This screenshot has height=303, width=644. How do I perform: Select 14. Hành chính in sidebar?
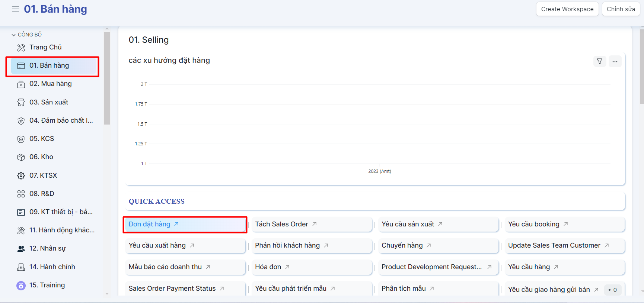click(52, 267)
